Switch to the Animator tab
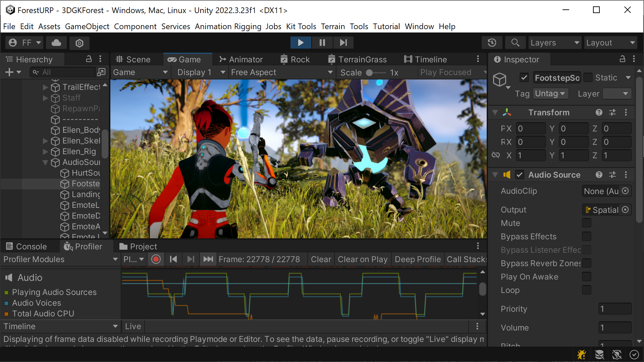This screenshot has width=644, height=362. (x=241, y=59)
